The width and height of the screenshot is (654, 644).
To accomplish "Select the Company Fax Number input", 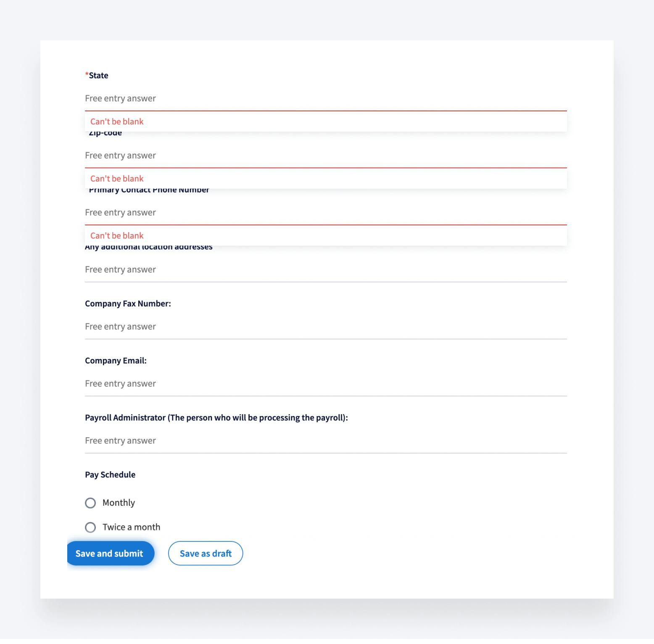I will [x=325, y=327].
